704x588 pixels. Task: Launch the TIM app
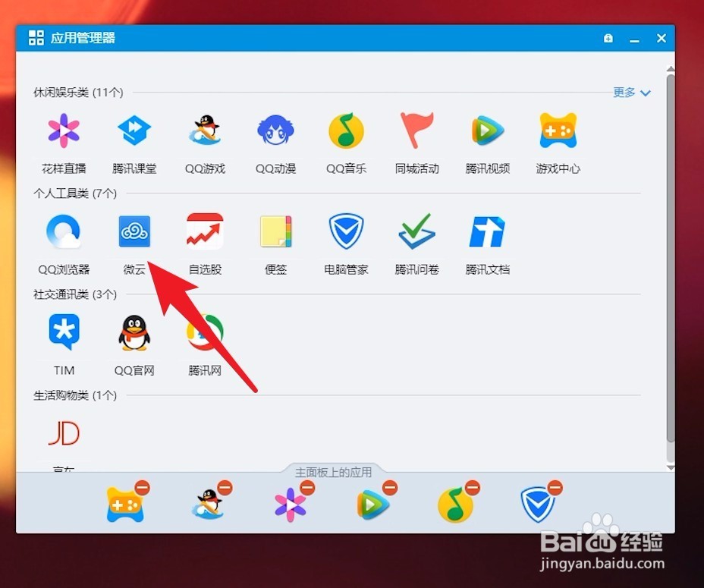[x=64, y=333]
